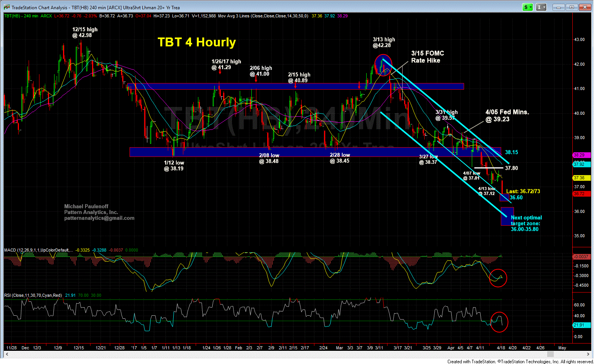
Task: Click the '3/27 low @ 38.37' label
Action: (428, 160)
